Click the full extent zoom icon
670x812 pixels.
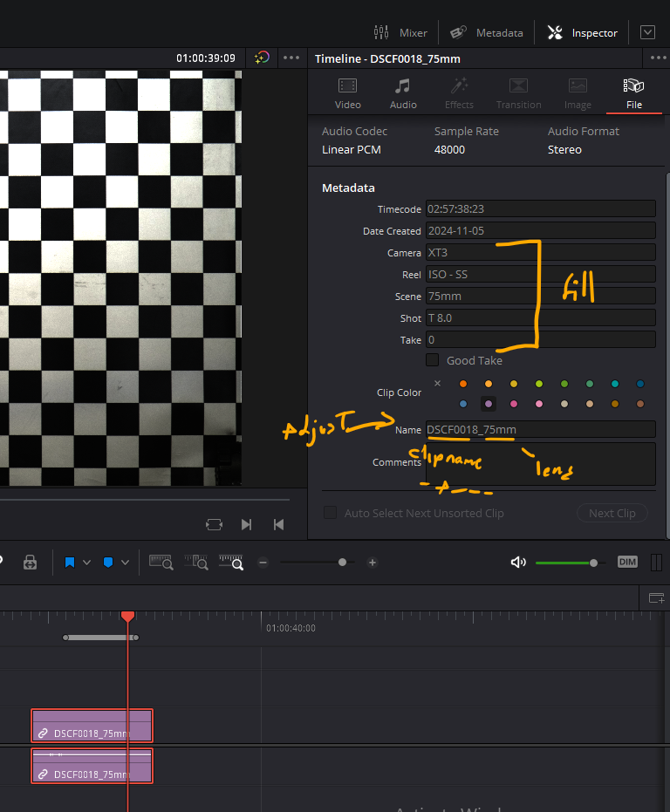[161, 563]
